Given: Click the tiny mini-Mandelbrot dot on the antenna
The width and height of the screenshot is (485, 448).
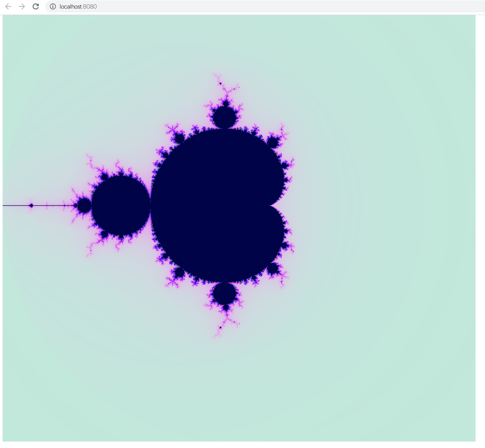Looking at the screenshot, I should [x=31, y=206].
